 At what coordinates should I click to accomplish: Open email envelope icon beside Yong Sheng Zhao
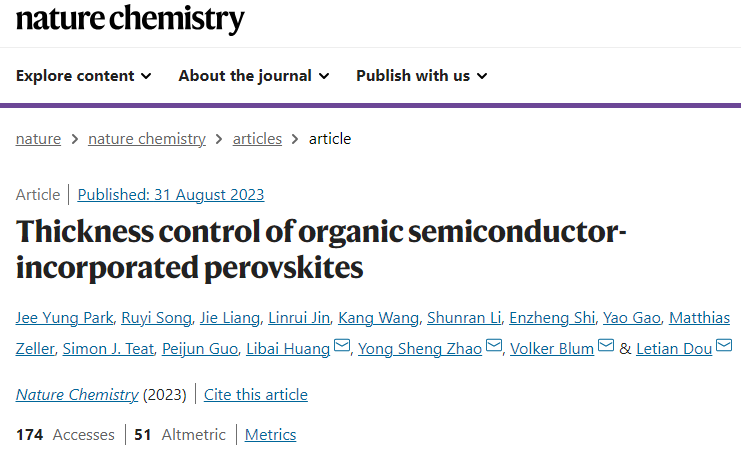[x=494, y=346]
